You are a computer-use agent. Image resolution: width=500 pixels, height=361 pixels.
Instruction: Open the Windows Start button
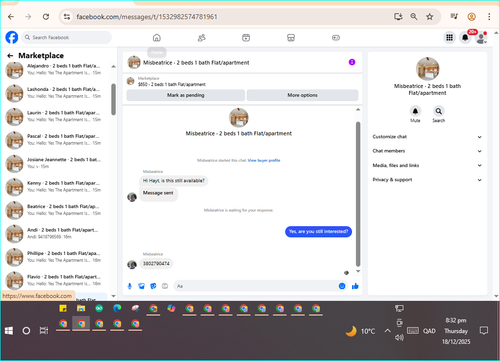[x=9, y=331]
